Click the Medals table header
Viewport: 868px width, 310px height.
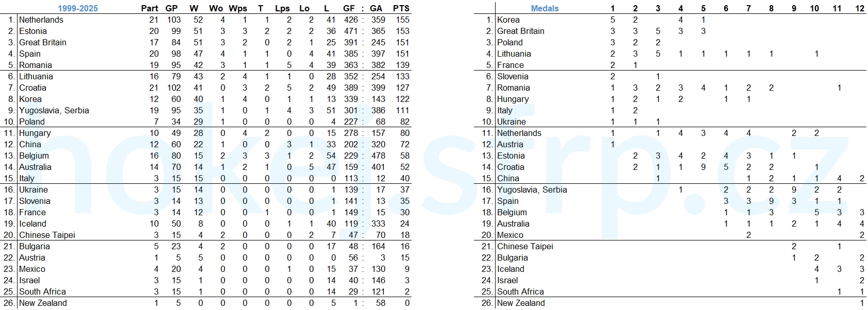coord(544,8)
